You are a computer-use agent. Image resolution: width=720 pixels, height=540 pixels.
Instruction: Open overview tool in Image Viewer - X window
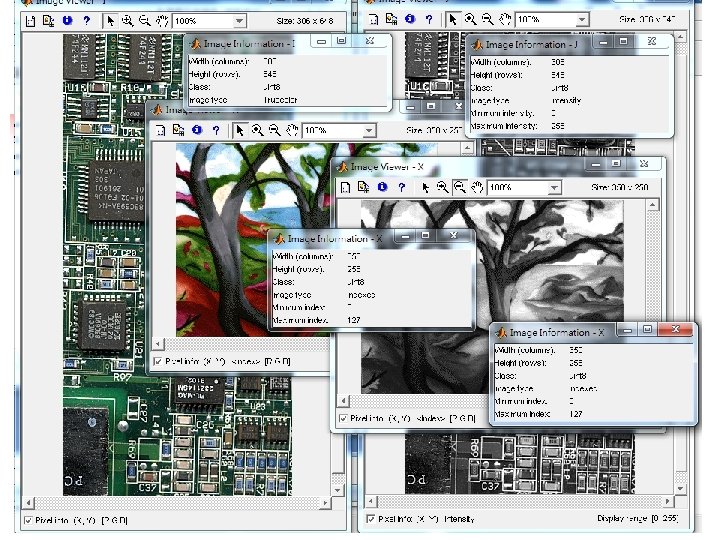point(346,188)
